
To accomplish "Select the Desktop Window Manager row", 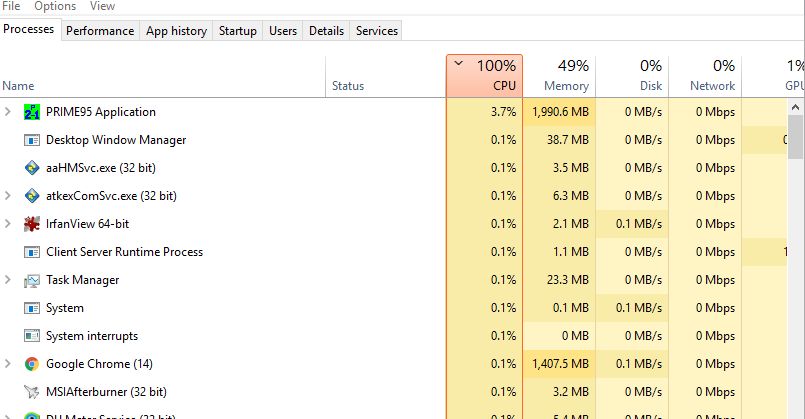I will [x=393, y=140].
